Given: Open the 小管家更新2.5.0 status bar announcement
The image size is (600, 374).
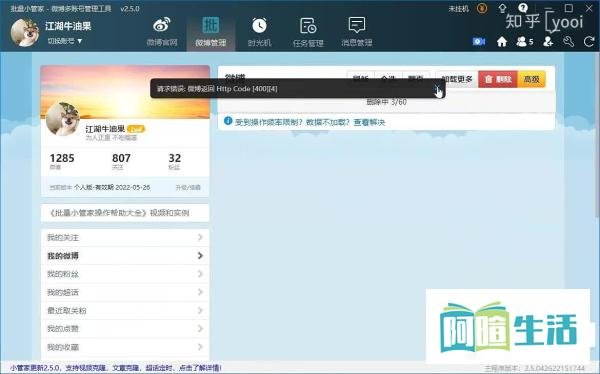Looking at the screenshot, I should click(x=116, y=368).
